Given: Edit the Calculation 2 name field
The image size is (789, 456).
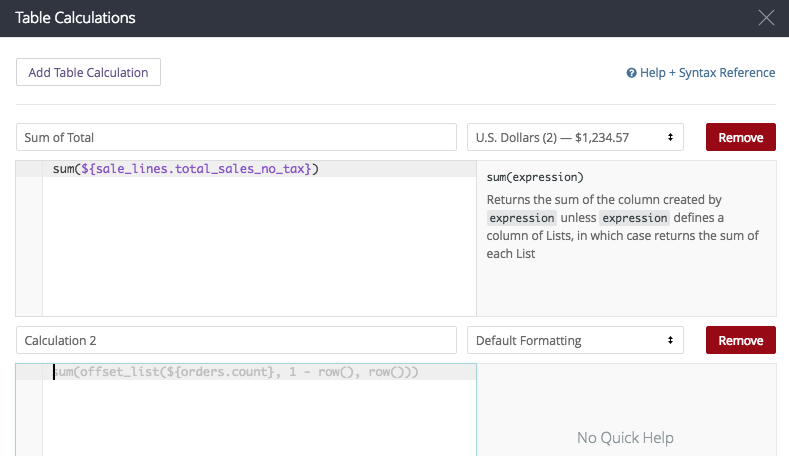Looking at the screenshot, I should (x=236, y=340).
